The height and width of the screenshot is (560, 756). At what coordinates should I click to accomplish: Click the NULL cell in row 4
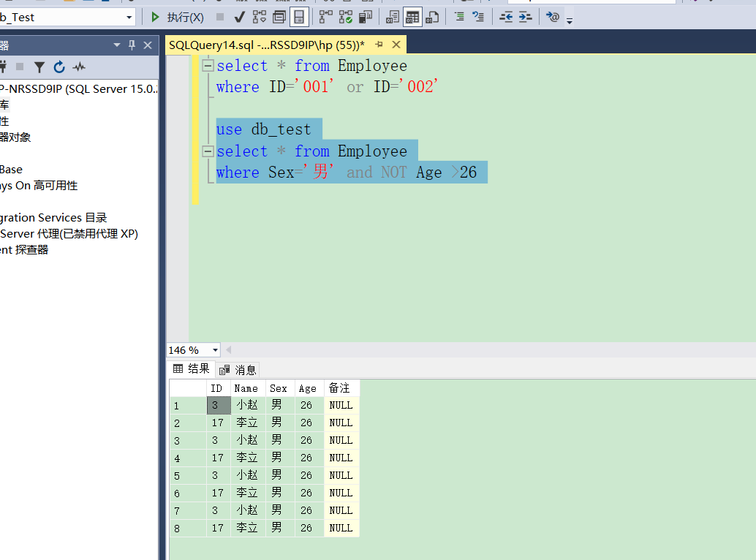coord(341,458)
